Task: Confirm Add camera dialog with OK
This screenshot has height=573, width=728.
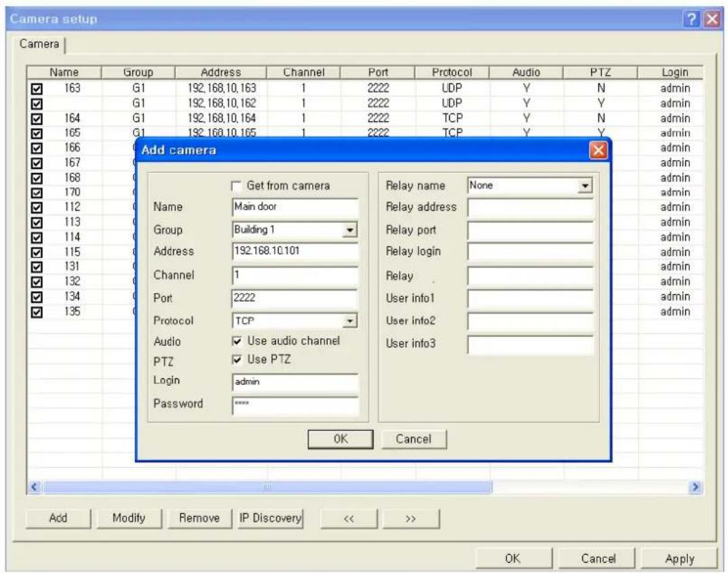Action: [x=341, y=439]
